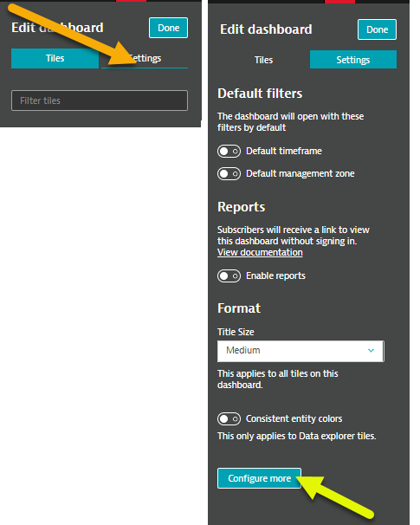Viewport: 420px width, 525px height.
Task: Click the Configure more button
Action: click(x=260, y=478)
